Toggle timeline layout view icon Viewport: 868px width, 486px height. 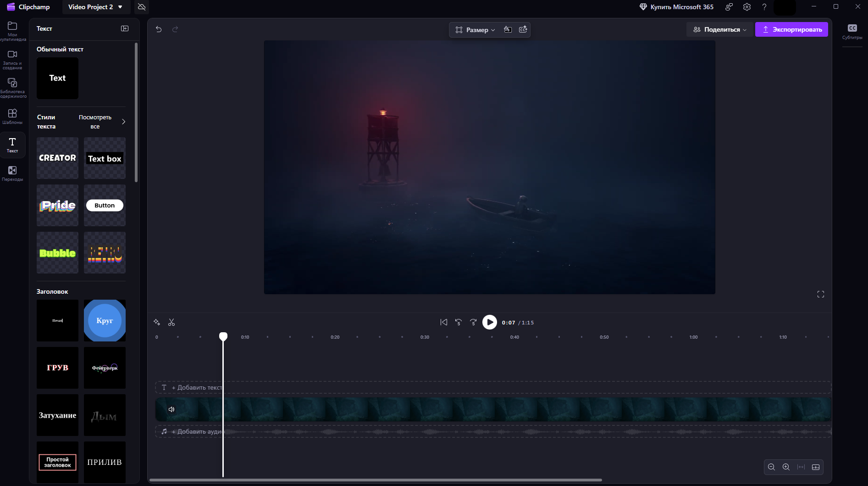tap(816, 467)
